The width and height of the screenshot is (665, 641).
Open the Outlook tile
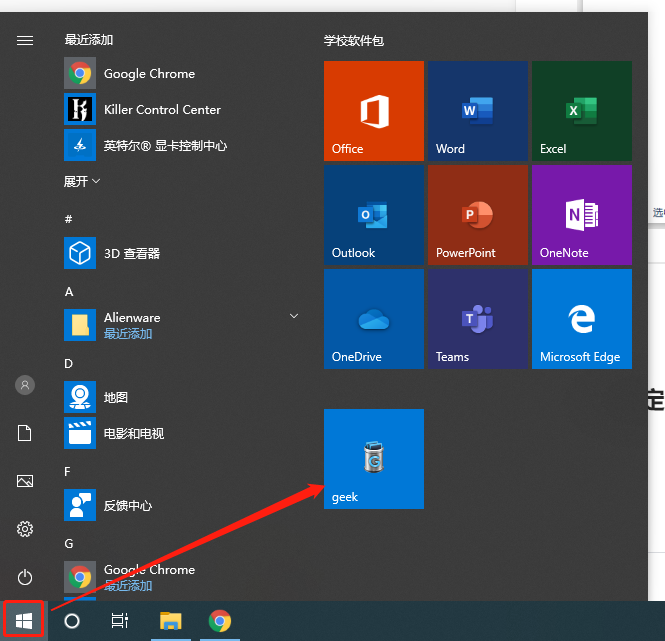point(374,215)
